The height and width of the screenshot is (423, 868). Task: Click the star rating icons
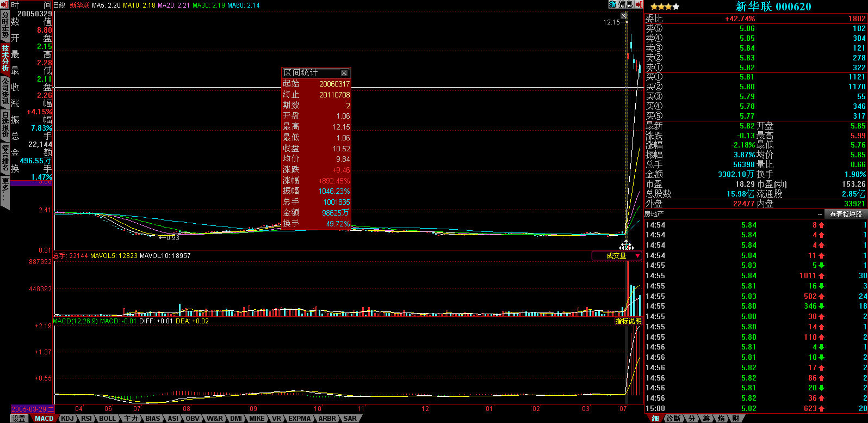pos(665,7)
